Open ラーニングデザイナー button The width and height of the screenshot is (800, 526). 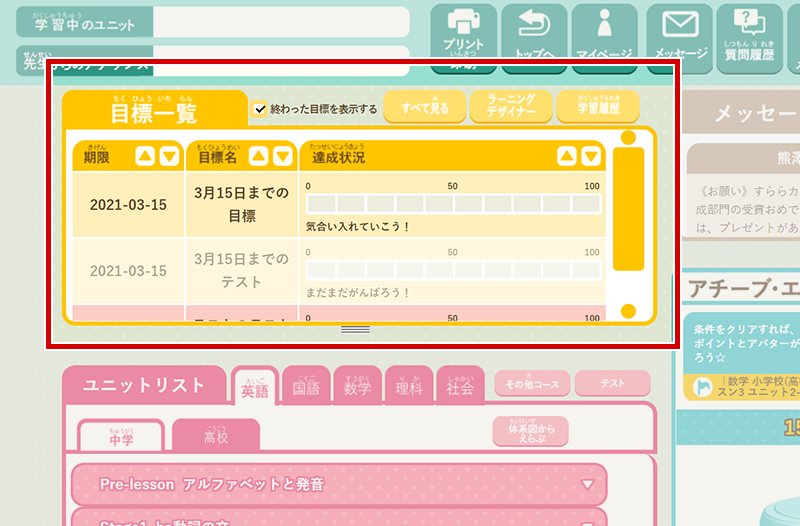point(511,107)
